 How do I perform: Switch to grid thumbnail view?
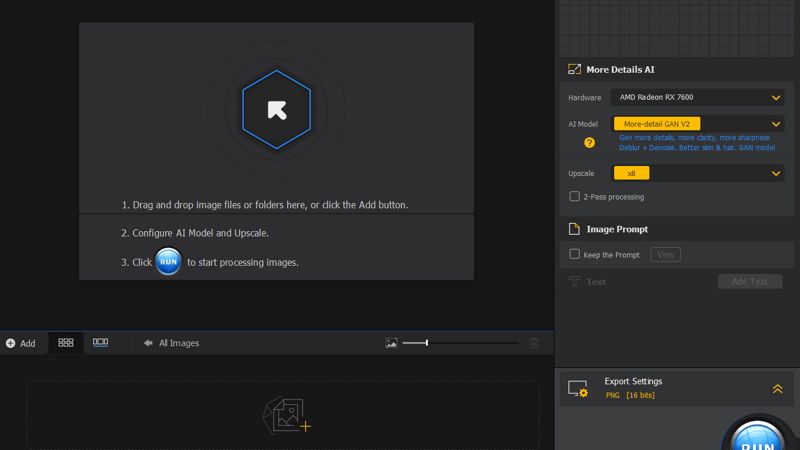66,343
